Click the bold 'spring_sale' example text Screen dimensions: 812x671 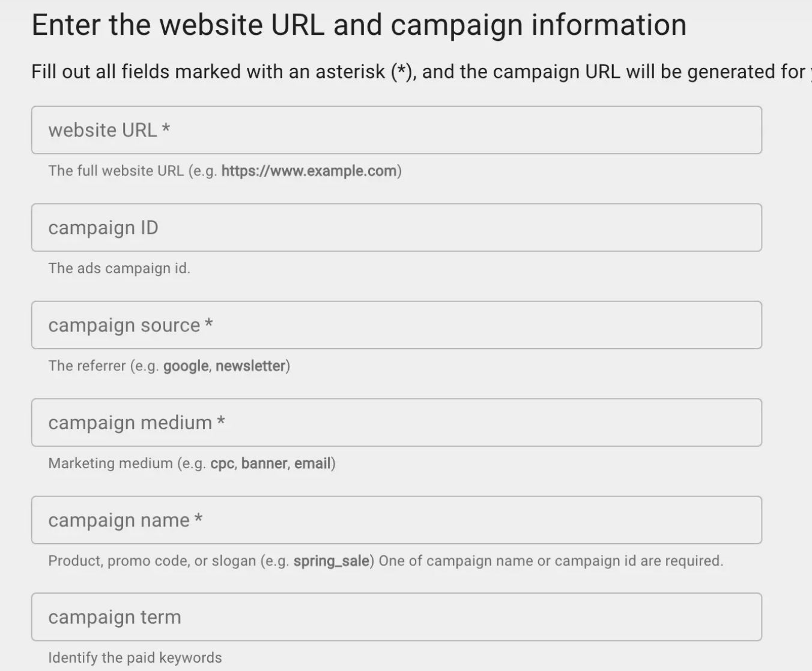(332, 561)
